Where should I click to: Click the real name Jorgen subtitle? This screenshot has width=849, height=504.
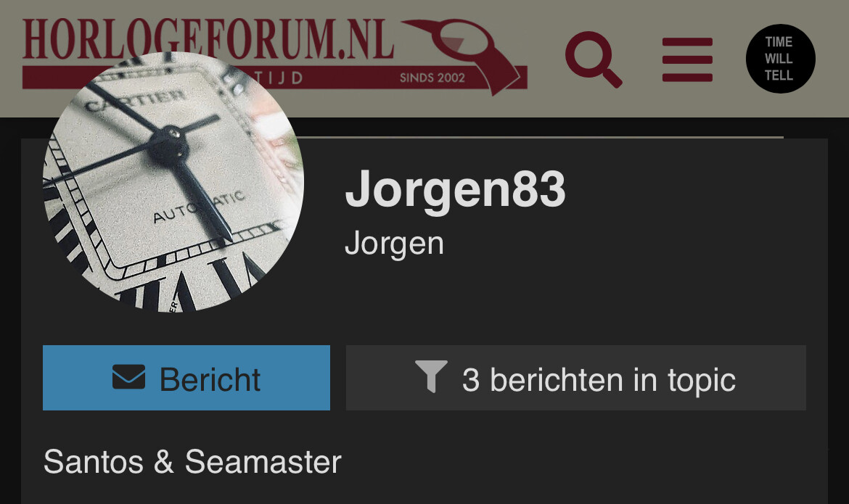[394, 244]
